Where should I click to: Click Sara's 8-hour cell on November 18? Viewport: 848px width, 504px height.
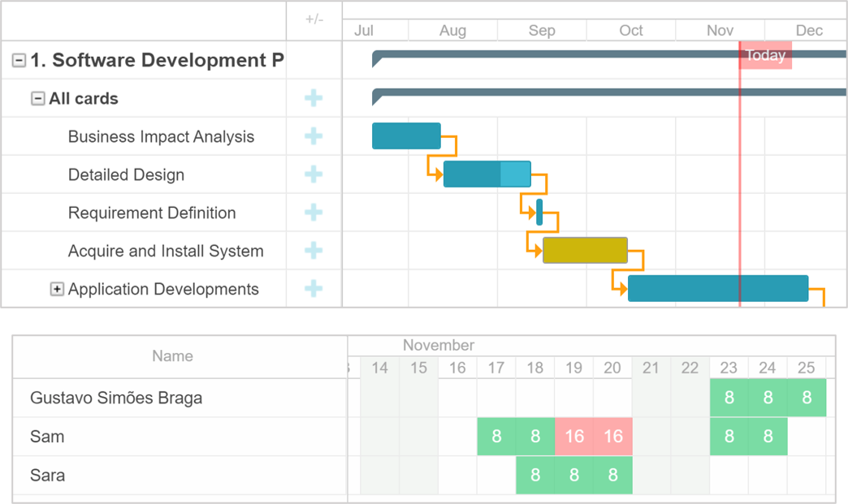pyautogui.click(x=535, y=476)
